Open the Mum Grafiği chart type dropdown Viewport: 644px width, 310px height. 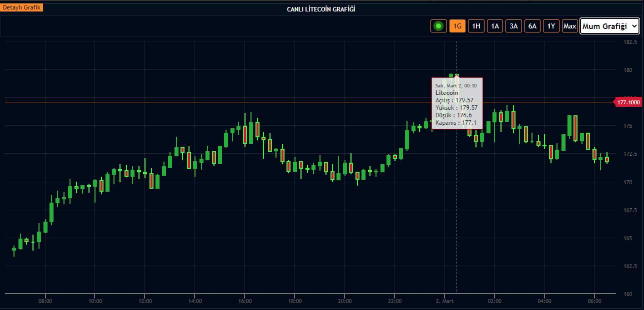(x=609, y=26)
